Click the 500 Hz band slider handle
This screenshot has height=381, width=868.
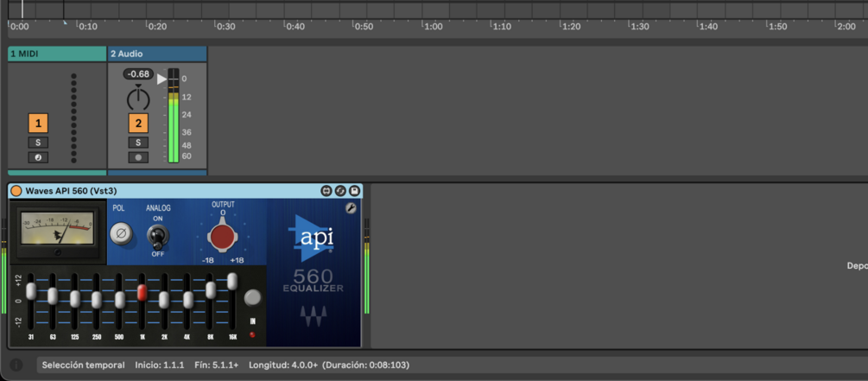pyautogui.click(x=119, y=300)
